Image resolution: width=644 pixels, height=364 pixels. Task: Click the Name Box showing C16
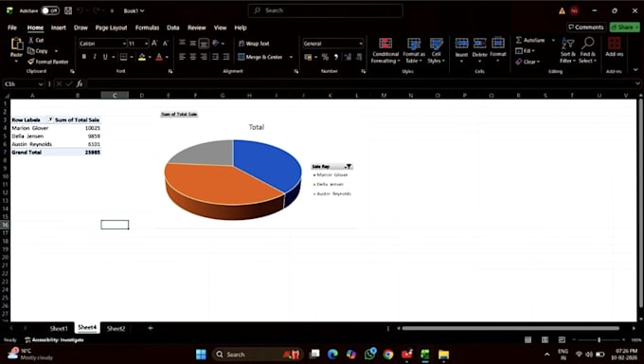pos(24,84)
